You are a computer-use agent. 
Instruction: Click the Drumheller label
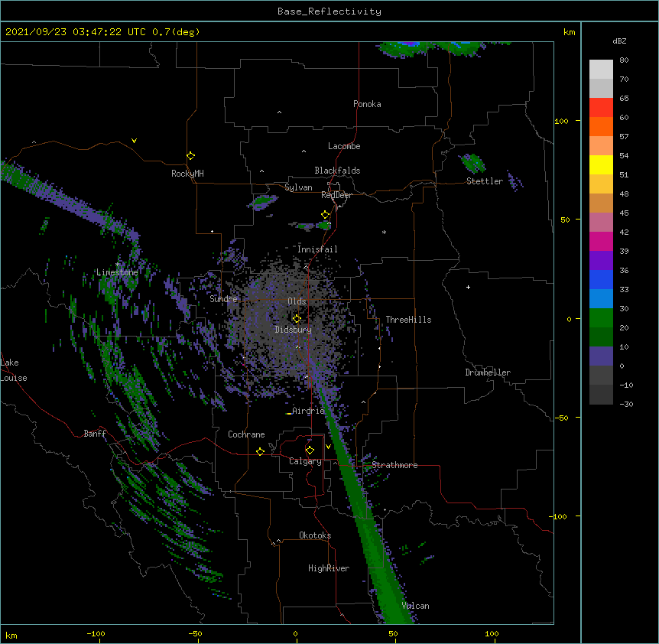488,372
